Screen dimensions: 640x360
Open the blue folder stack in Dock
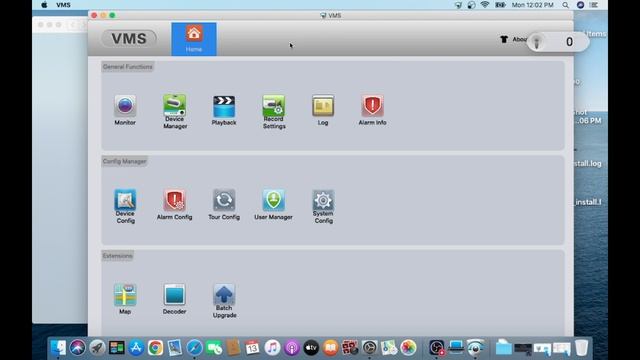pos(504,348)
